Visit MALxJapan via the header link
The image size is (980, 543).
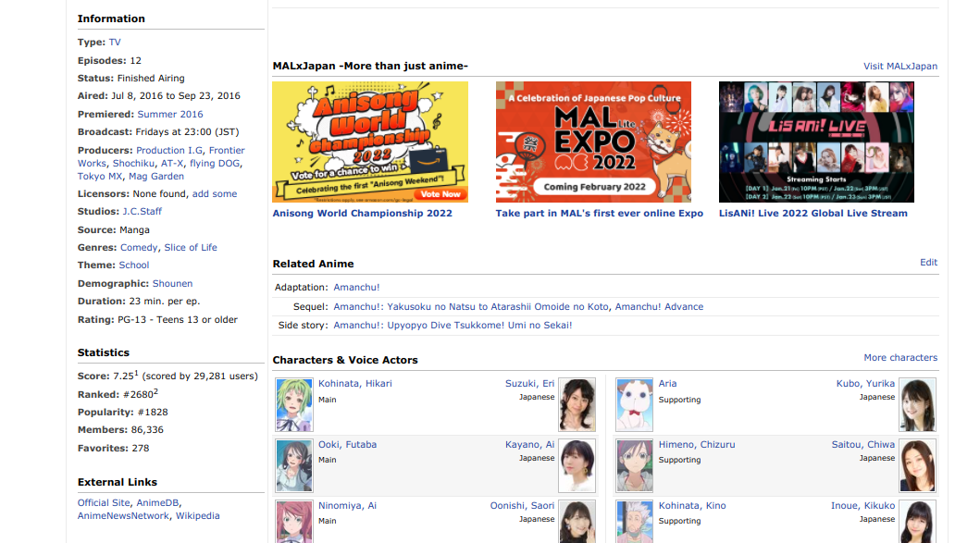(899, 67)
